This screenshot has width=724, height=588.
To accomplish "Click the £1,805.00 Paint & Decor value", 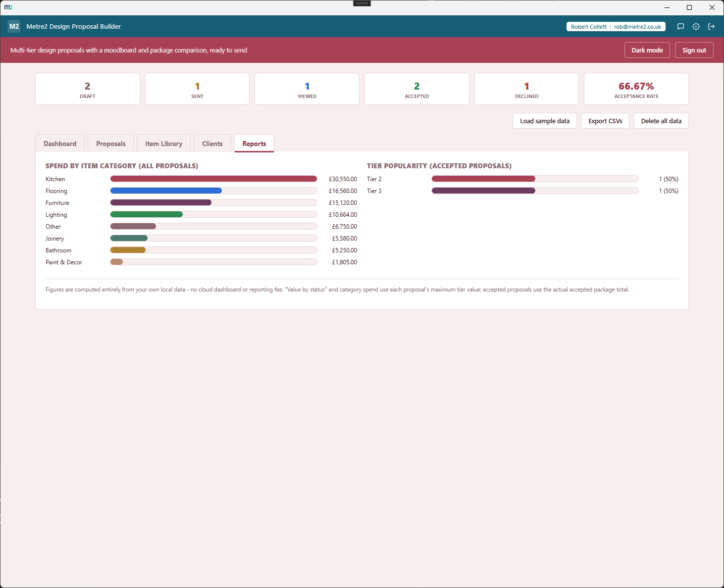I will click(344, 262).
